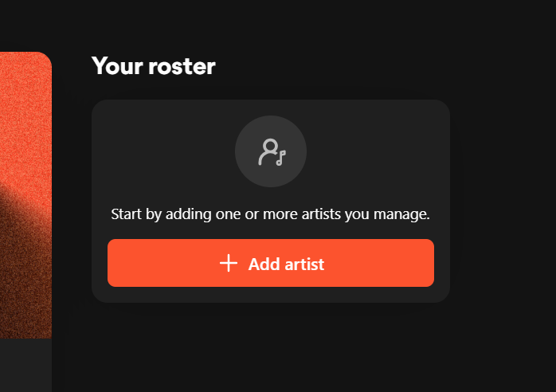Click the "Your roster" heading
Image resolution: width=556 pixels, height=392 pixels.
click(x=153, y=66)
